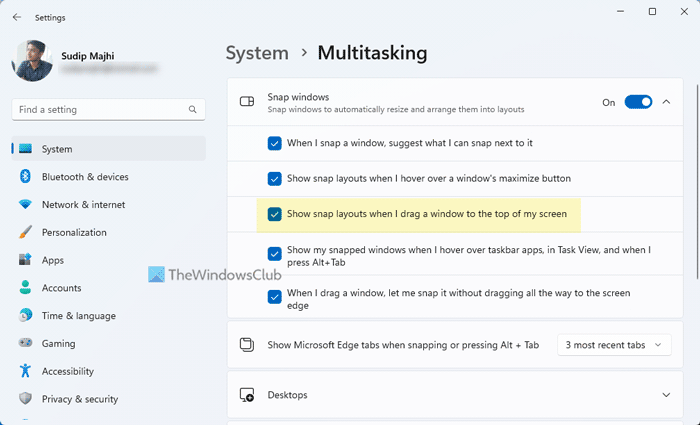This screenshot has height=425, width=700.
Task: Click the System breadcrumb link
Action: tap(257, 52)
